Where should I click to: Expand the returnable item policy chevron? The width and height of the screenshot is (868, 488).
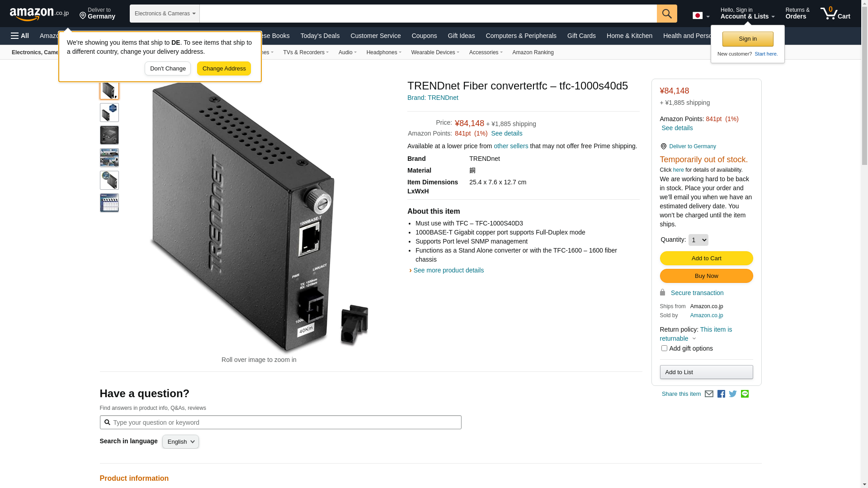[x=694, y=339]
